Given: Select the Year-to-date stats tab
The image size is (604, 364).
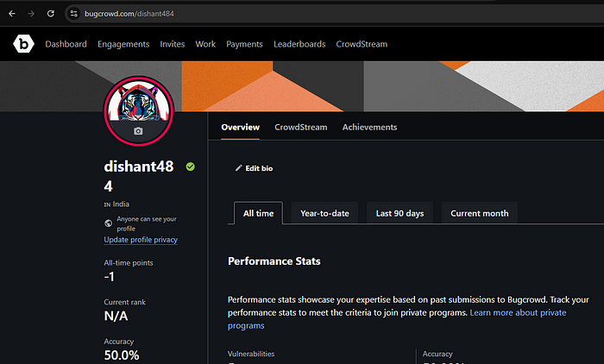Looking at the screenshot, I should (324, 213).
